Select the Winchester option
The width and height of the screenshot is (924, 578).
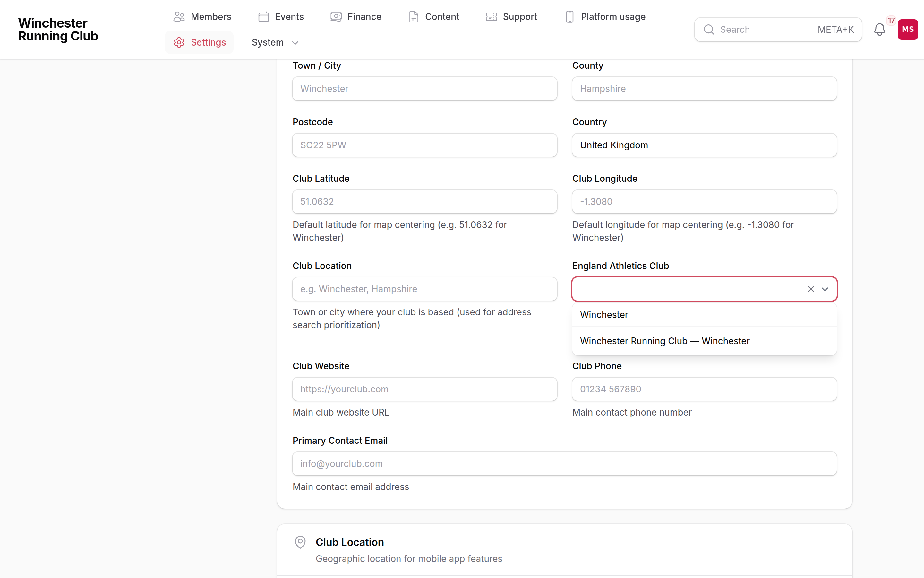point(704,315)
